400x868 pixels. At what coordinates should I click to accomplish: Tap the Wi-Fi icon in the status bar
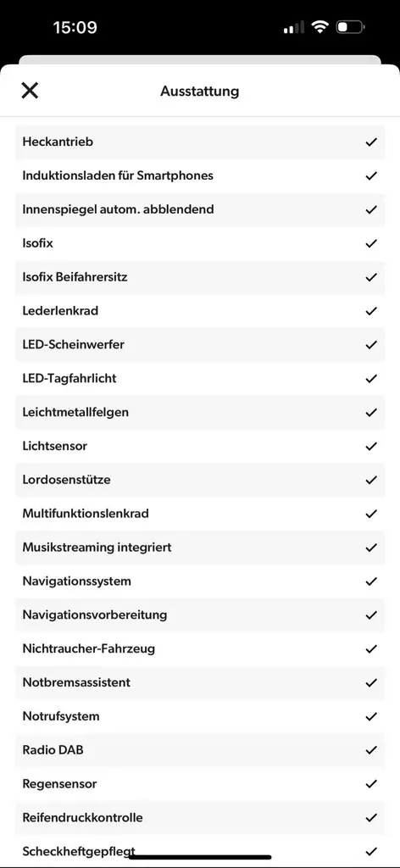pyautogui.click(x=319, y=26)
